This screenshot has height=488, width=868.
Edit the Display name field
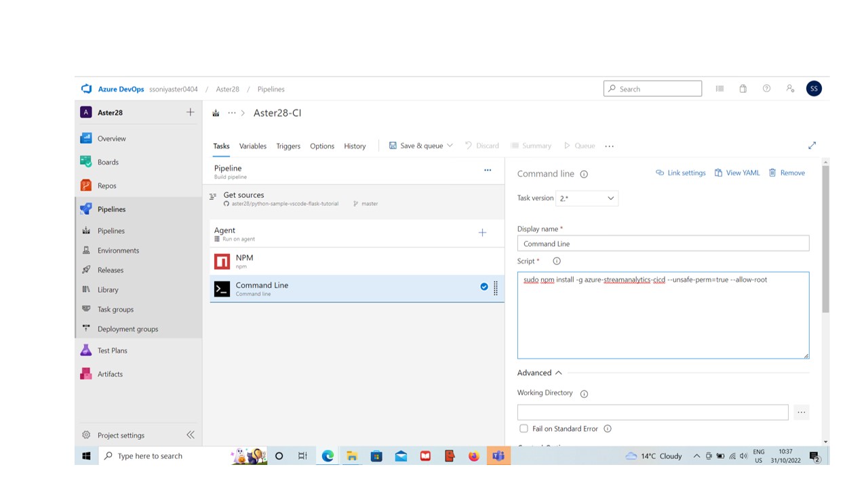663,243
